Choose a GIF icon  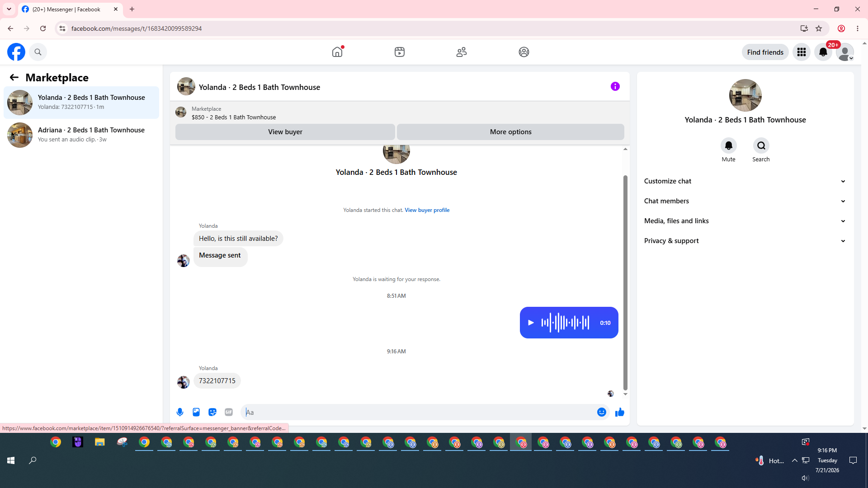229,412
